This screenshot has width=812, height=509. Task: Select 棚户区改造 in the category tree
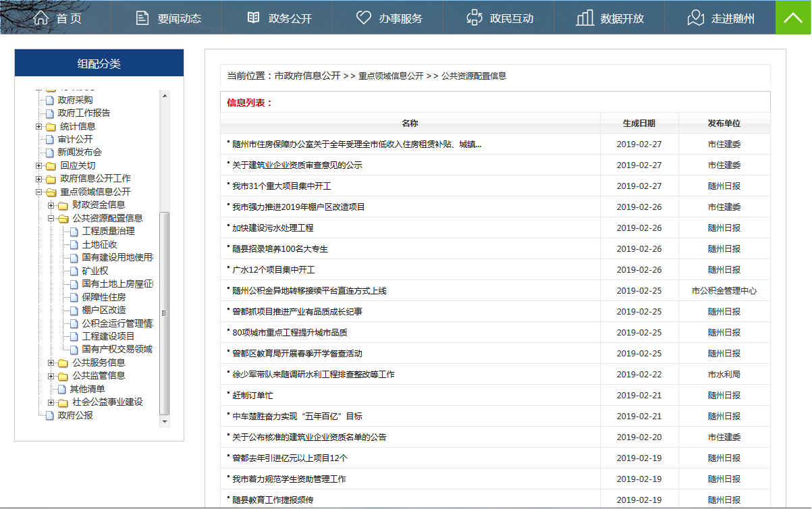pyautogui.click(x=104, y=310)
